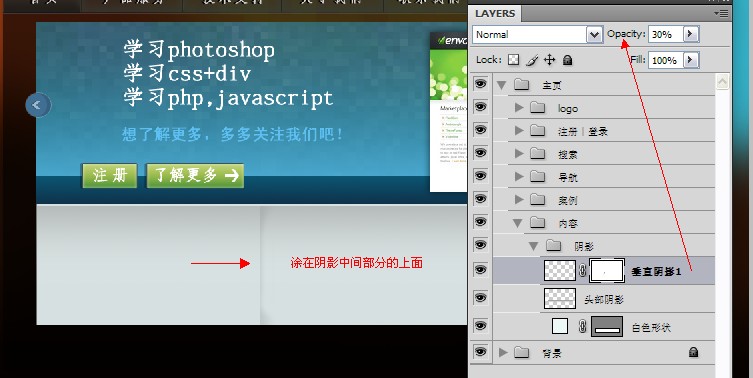Toggle visibility of 阴影 group
The height and width of the screenshot is (378, 753).
click(480, 244)
